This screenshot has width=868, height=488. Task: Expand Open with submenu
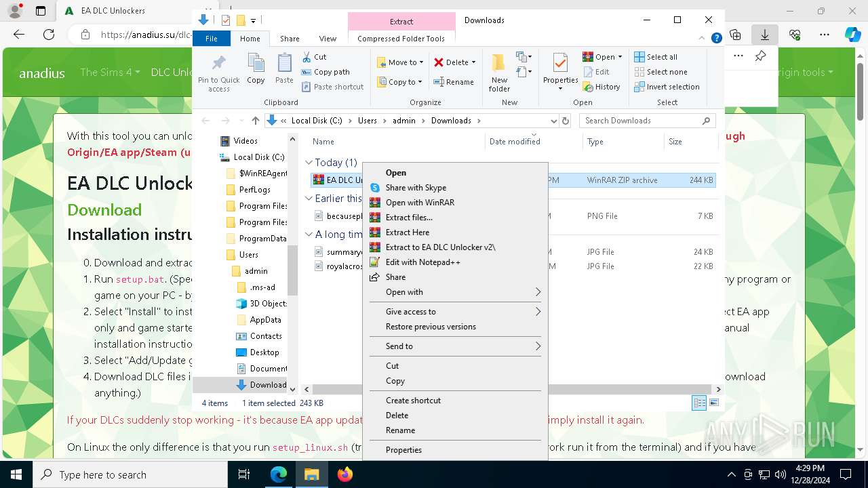(455, 292)
